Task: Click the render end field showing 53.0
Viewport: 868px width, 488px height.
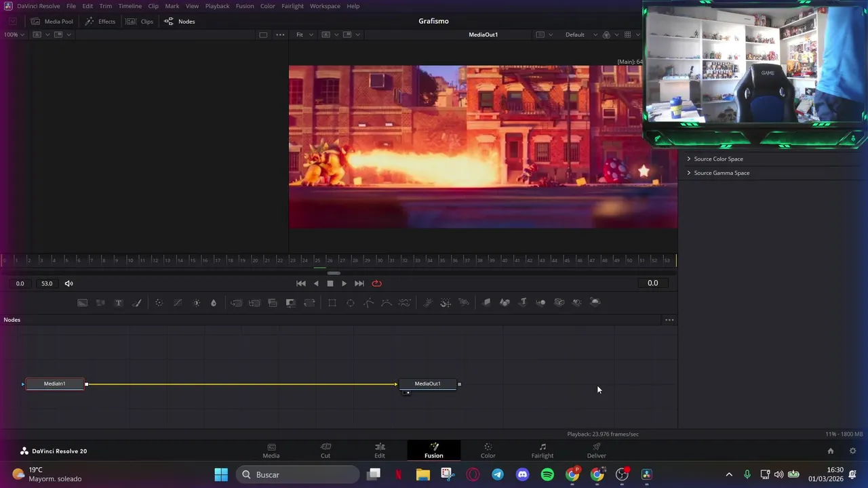Action: (47, 283)
